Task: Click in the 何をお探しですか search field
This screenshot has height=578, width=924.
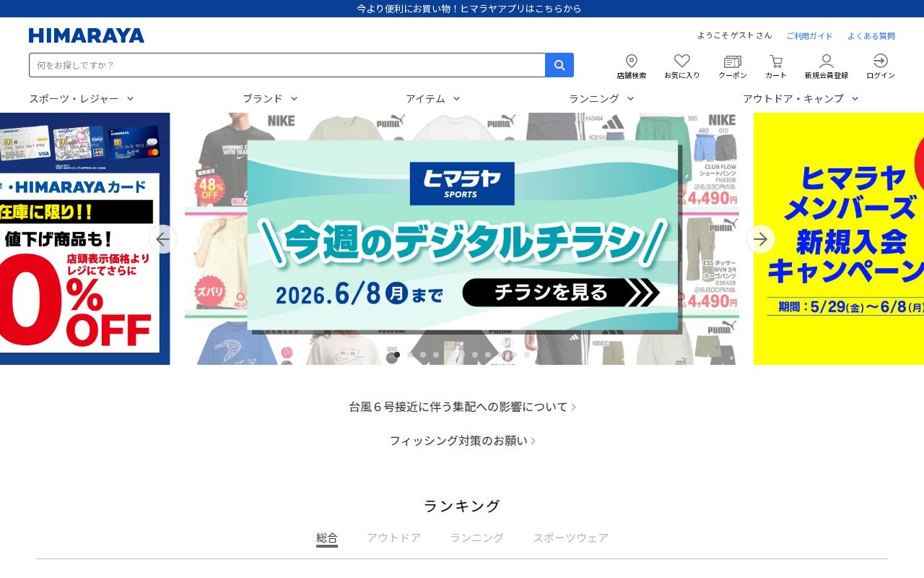Action: pyautogui.click(x=287, y=65)
